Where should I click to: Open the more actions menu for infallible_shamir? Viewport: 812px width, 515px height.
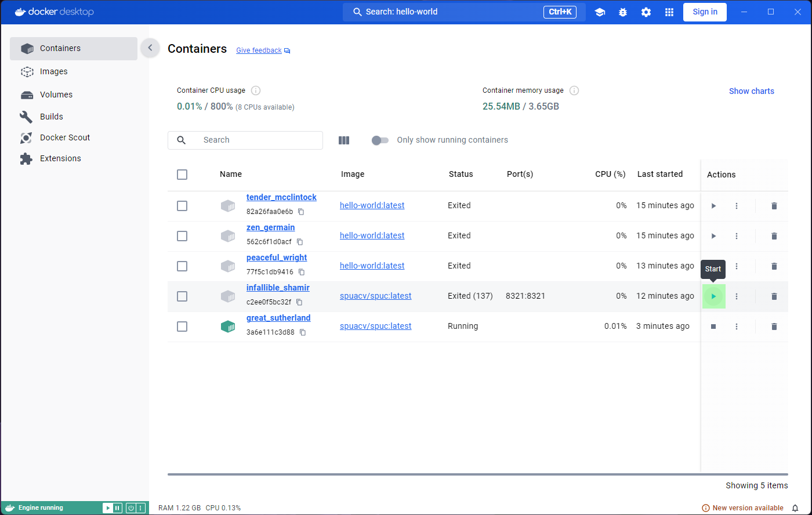tap(737, 296)
